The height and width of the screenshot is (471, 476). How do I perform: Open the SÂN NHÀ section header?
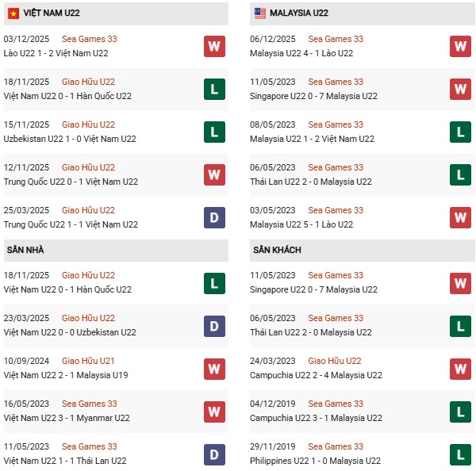[25, 250]
